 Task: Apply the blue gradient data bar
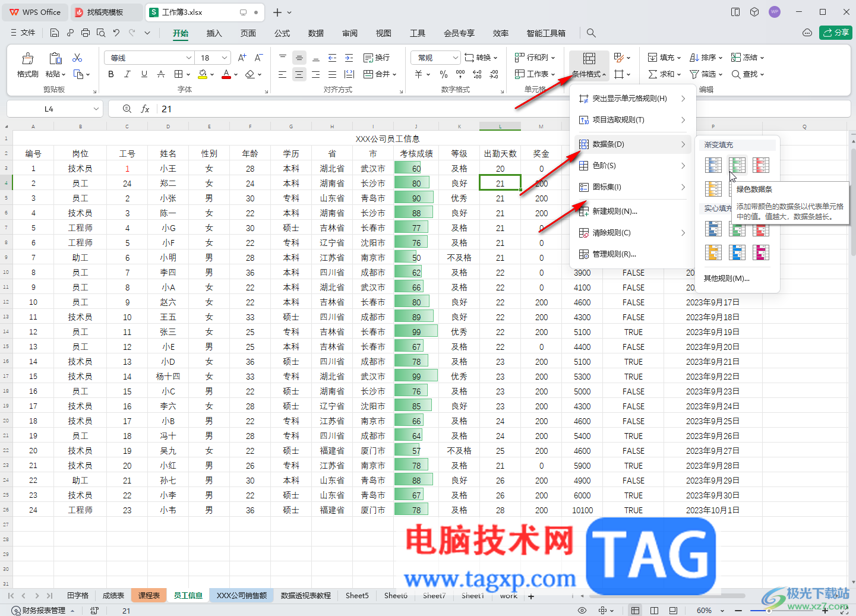(713, 165)
